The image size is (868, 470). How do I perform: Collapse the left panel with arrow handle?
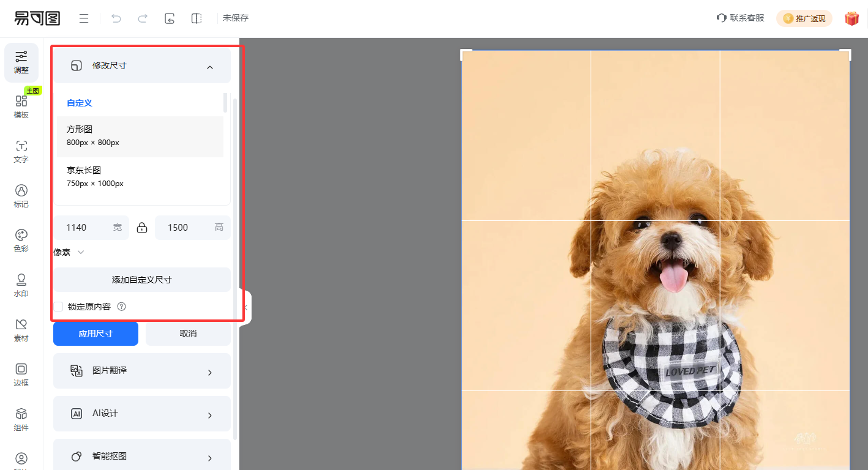click(x=245, y=307)
